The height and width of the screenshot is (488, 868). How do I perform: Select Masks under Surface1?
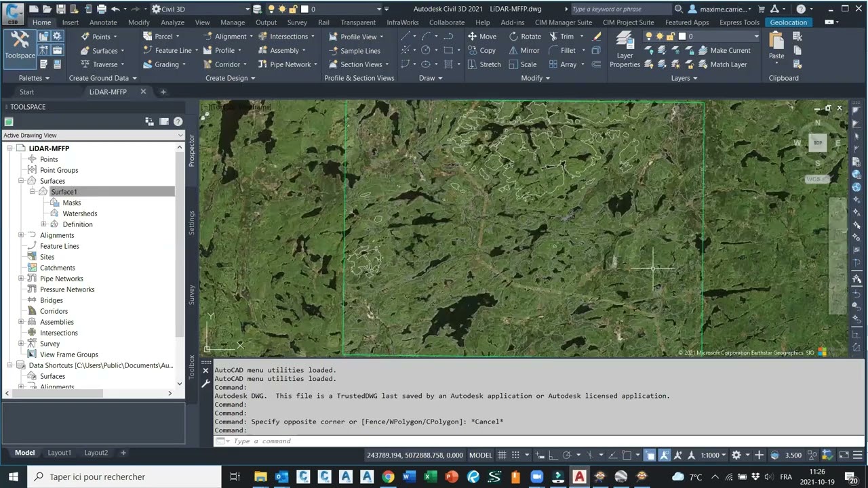tap(71, 203)
